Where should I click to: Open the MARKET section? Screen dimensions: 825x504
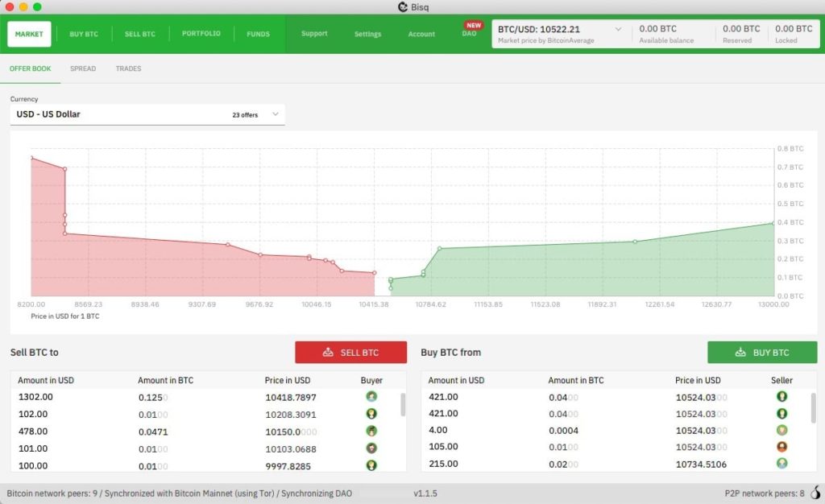29,34
